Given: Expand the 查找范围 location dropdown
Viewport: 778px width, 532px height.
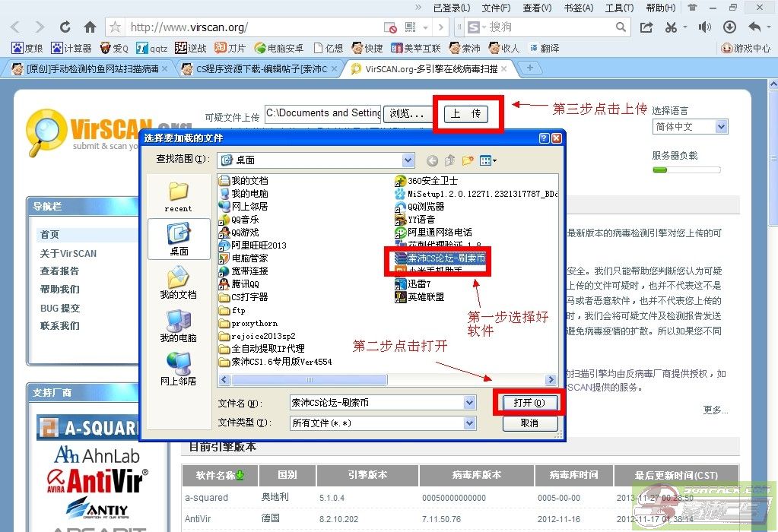Looking at the screenshot, I should click(408, 160).
